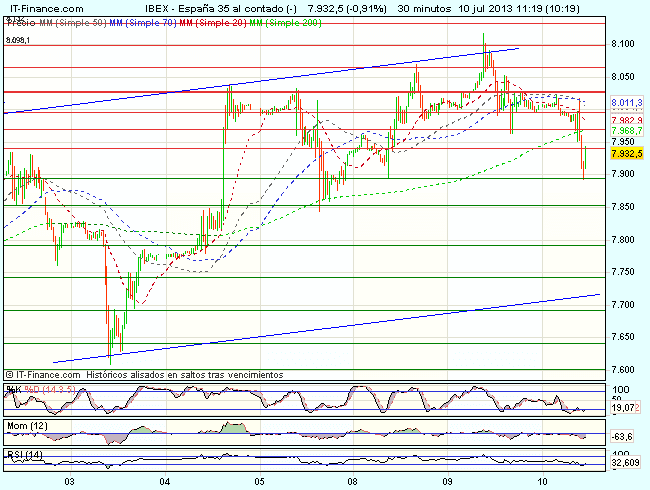This screenshot has width=650, height=490.
Task: Click the green horizontal support line near 7.900
Action: [x=300, y=178]
